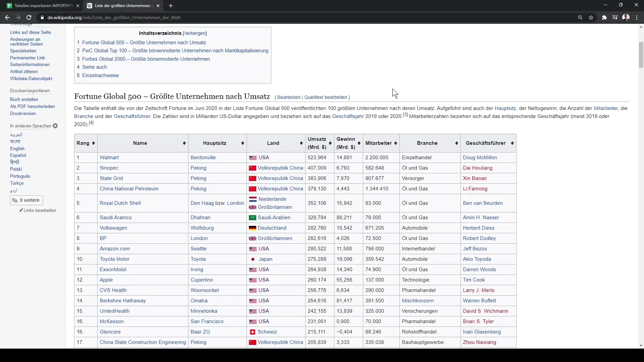Sort table by 'Umsatz' column dropdown arrow
The width and height of the screenshot is (644, 362).
click(329, 143)
